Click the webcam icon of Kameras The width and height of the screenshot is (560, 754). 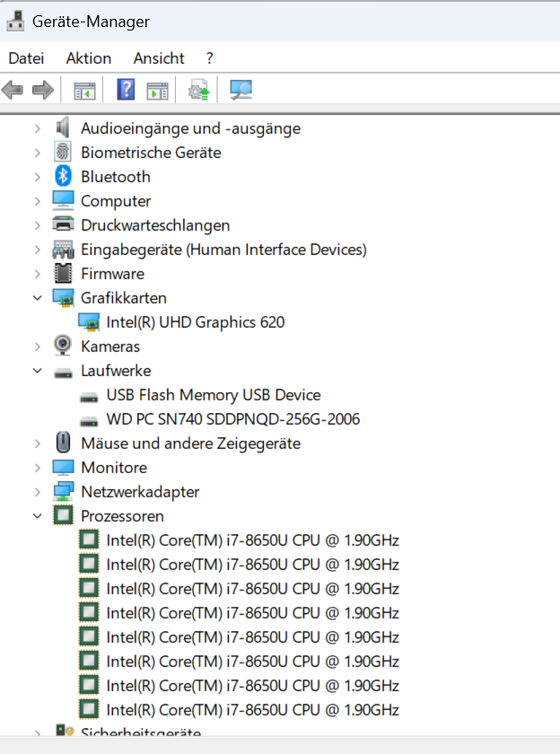pyautogui.click(x=63, y=346)
